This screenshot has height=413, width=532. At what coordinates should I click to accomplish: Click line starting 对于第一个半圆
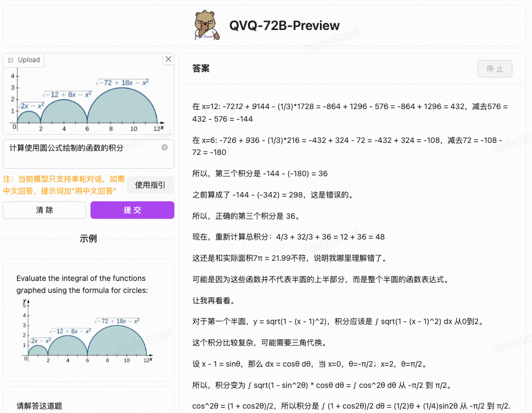(x=338, y=322)
